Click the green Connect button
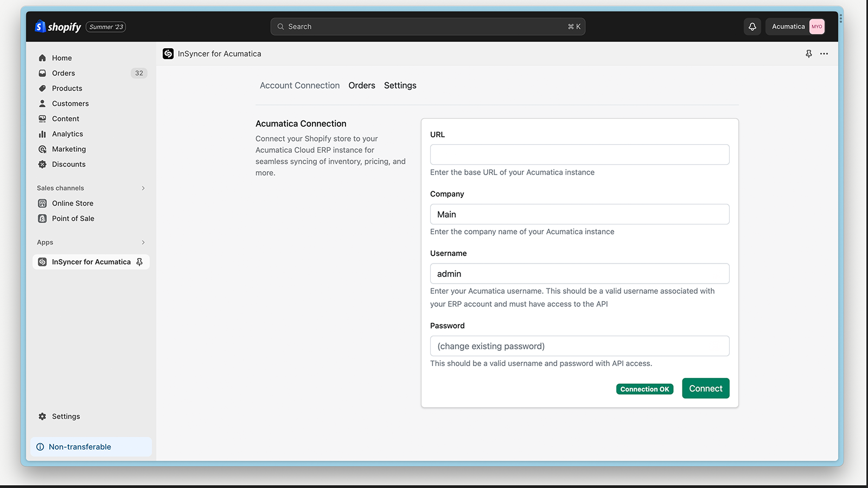The image size is (868, 488). tap(706, 388)
